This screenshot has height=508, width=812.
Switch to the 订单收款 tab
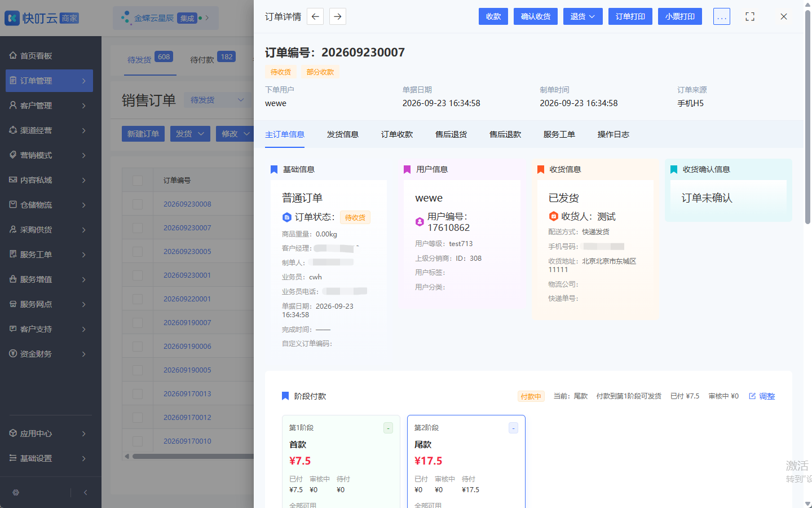point(397,134)
